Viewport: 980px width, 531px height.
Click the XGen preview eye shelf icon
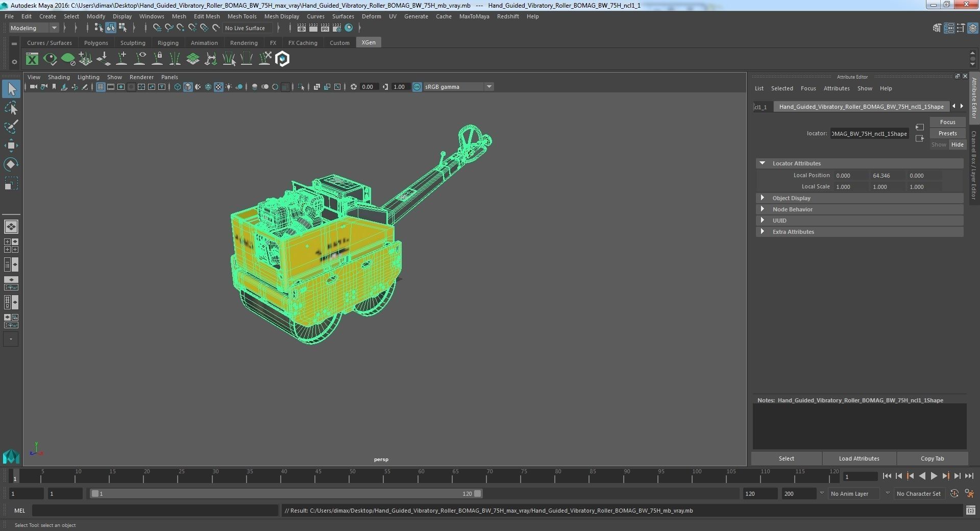tap(50, 59)
